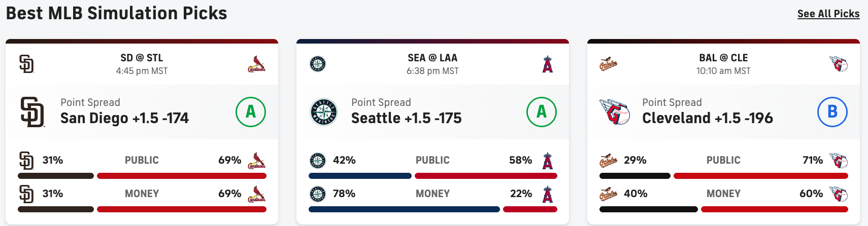
Task: Open the Seattle +1.5 -175 pick
Action: pos(406,118)
